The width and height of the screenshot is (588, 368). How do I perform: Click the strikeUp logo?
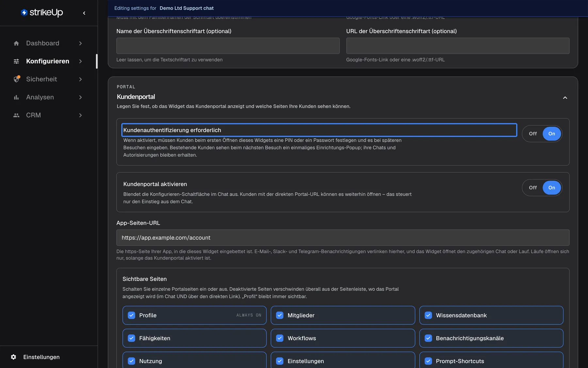pos(42,12)
